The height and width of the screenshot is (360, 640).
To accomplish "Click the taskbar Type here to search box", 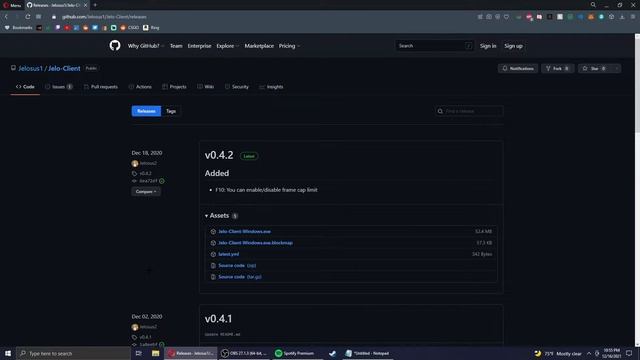I will [73, 353].
